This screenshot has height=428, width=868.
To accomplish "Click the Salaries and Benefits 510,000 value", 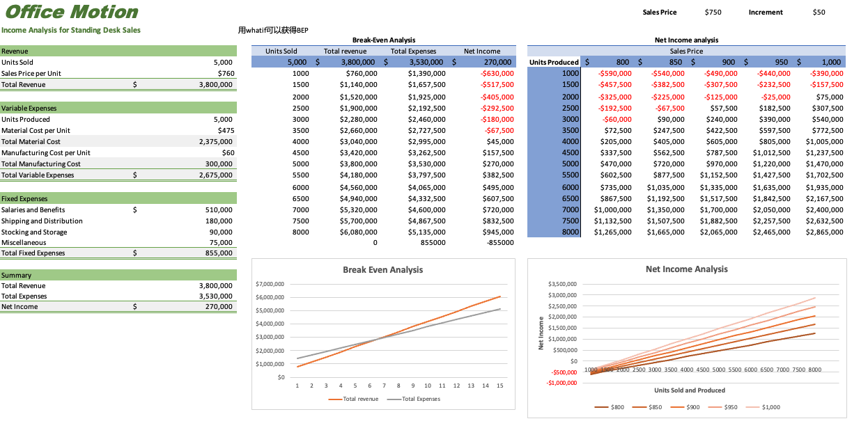I will (x=219, y=209).
